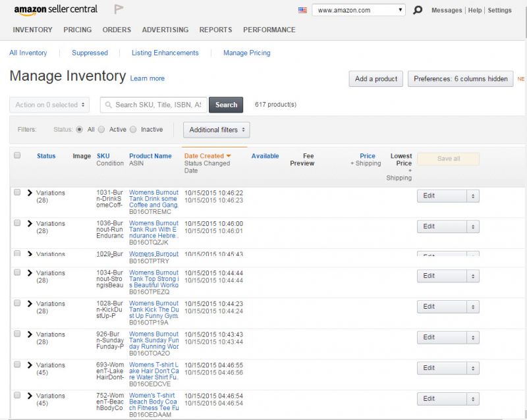Check the row for SKU 1036-Burnout-Run
Screen dimensions: 527x420
(x=17, y=223)
